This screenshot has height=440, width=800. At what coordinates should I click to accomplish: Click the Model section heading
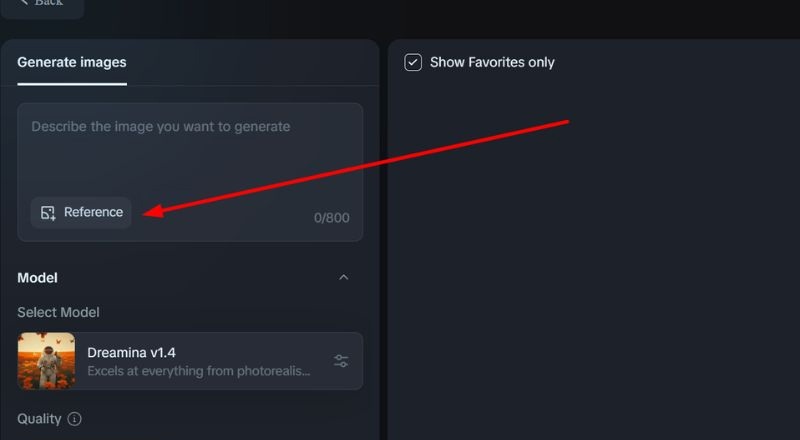[x=38, y=277]
